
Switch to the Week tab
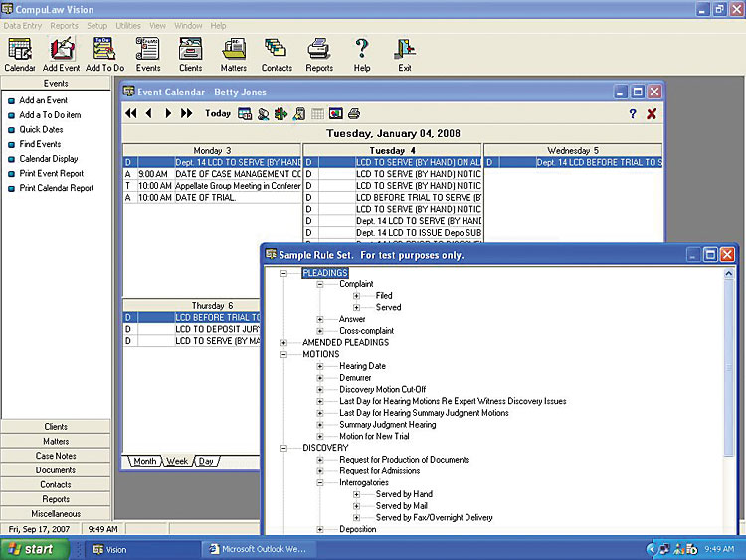[177, 461]
